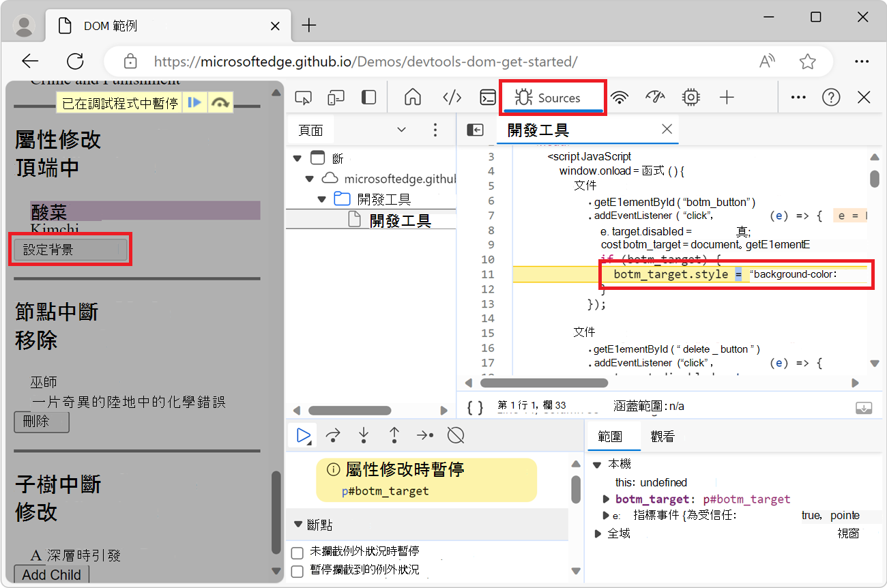This screenshot has width=887, height=588.
Task: Deactivate all breakpoints
Action: (x=454, y=435)
